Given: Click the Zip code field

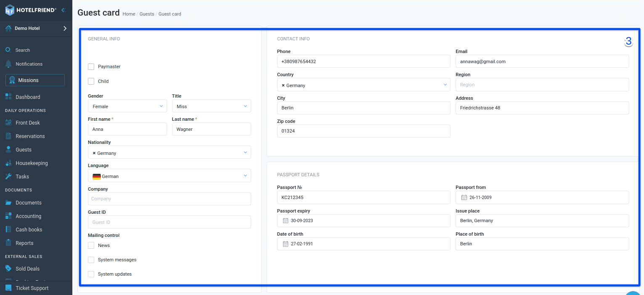Looking at the screenshot, I should pos(364,131).
